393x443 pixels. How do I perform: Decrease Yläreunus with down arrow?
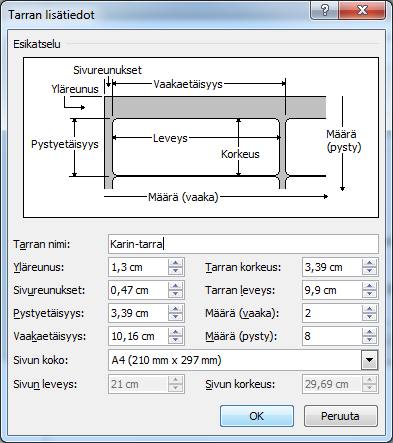(x=175, y=271)
